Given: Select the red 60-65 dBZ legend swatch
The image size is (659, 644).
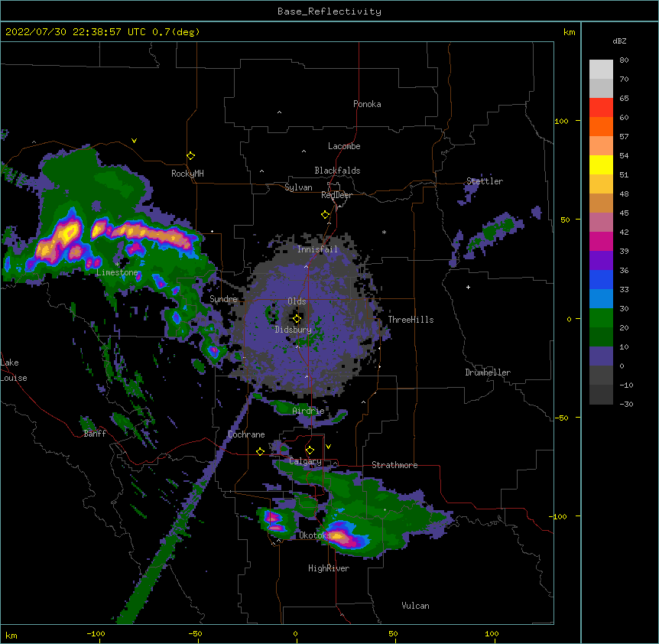Looking at the screenshot, I should pos(601,108).
